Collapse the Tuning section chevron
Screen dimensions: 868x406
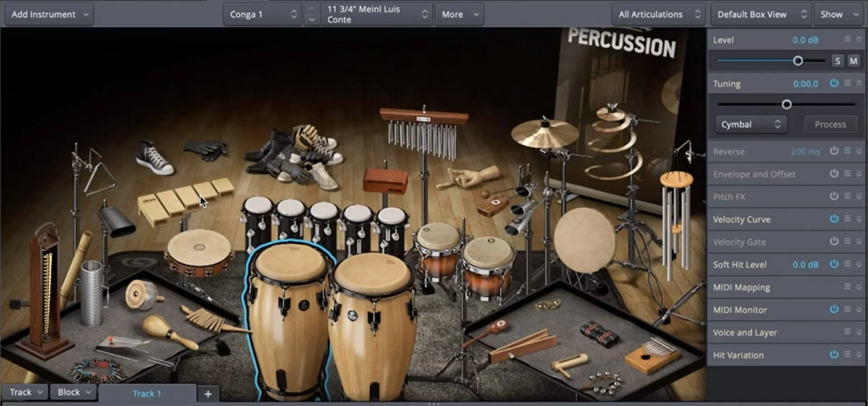(x=859, y=83)
